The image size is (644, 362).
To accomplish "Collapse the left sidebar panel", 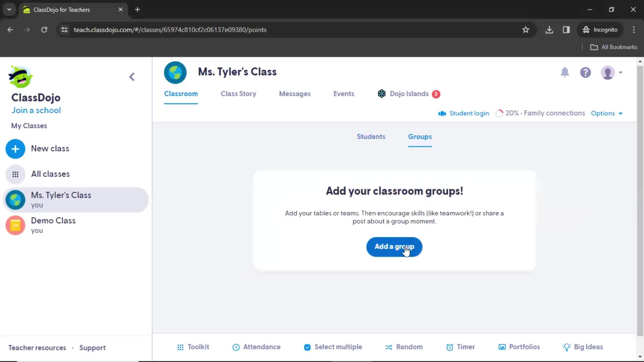I will 132,76.
